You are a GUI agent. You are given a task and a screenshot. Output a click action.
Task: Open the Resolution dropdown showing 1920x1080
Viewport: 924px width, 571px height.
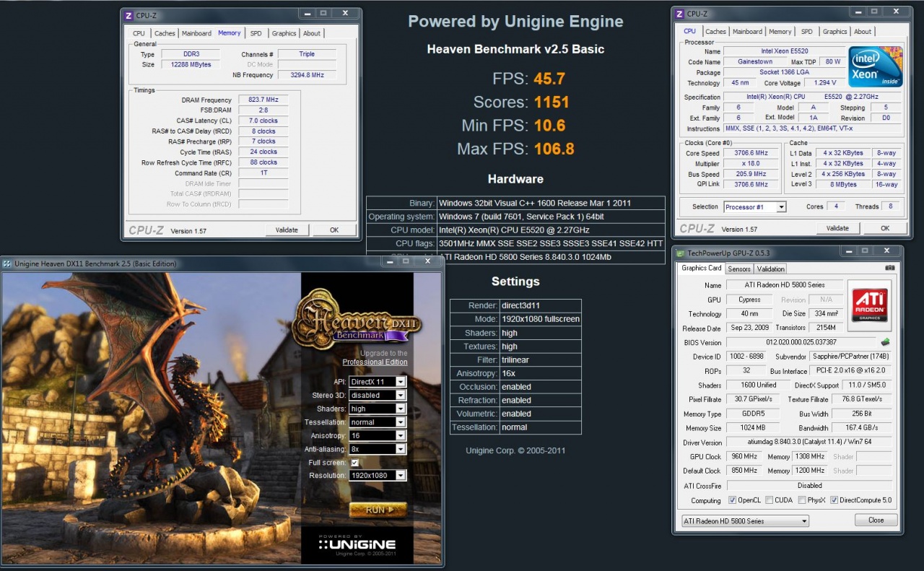tap(377, 476)
